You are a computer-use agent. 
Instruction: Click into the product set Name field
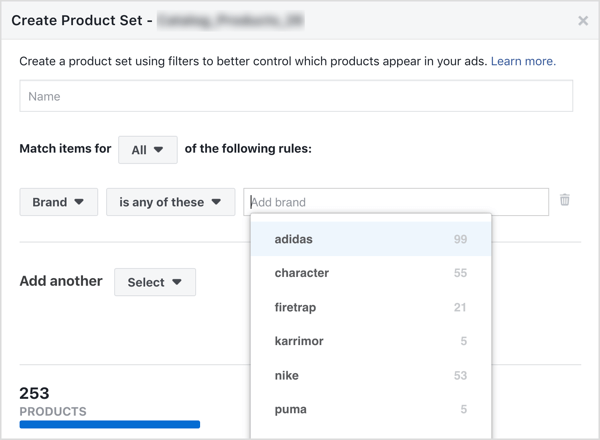pos(296,96)
